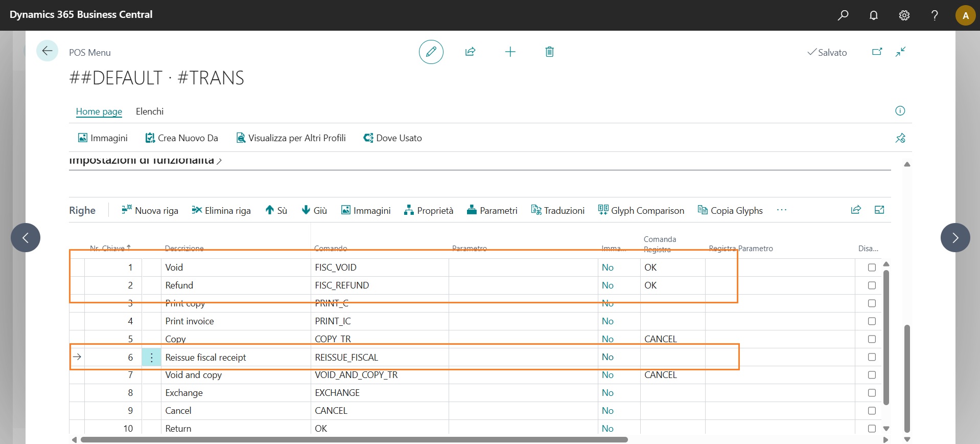
Task: Open more options ellipsis in Righe toolbar
Action: 781,210
